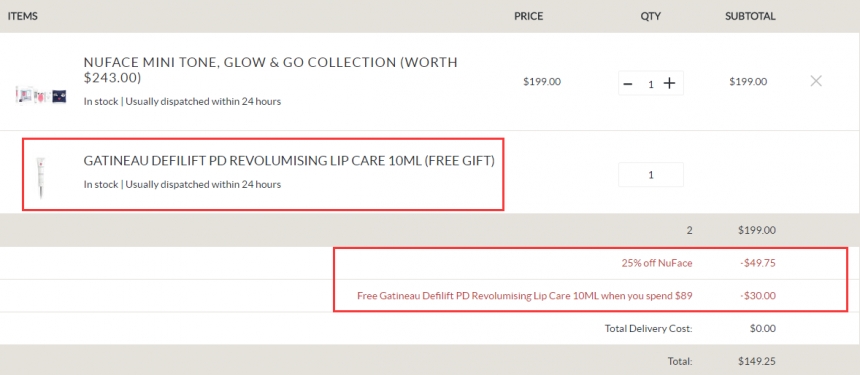Click the $149.25 order total
The width and height of the screenshot is (860, 375).
757,362
